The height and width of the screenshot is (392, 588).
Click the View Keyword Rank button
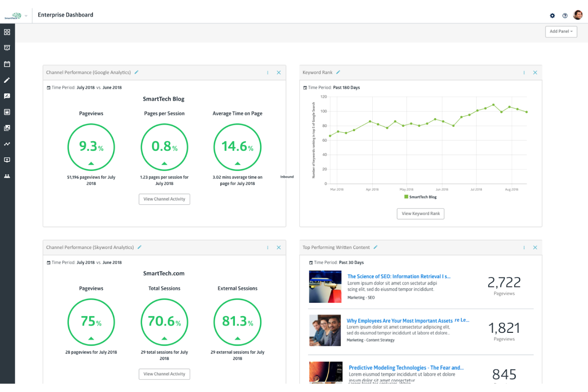coord(421,214)
